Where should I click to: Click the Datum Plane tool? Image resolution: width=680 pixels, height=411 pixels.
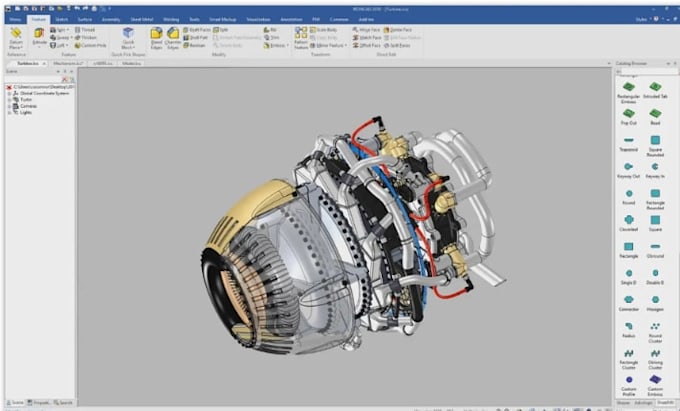pos(16,38)
